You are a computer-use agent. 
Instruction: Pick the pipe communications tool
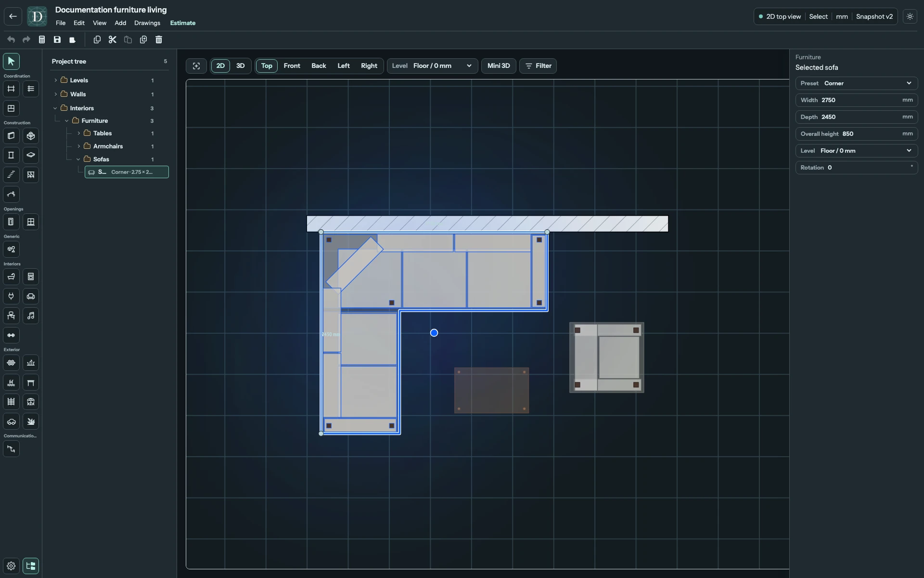pos(11,449)
